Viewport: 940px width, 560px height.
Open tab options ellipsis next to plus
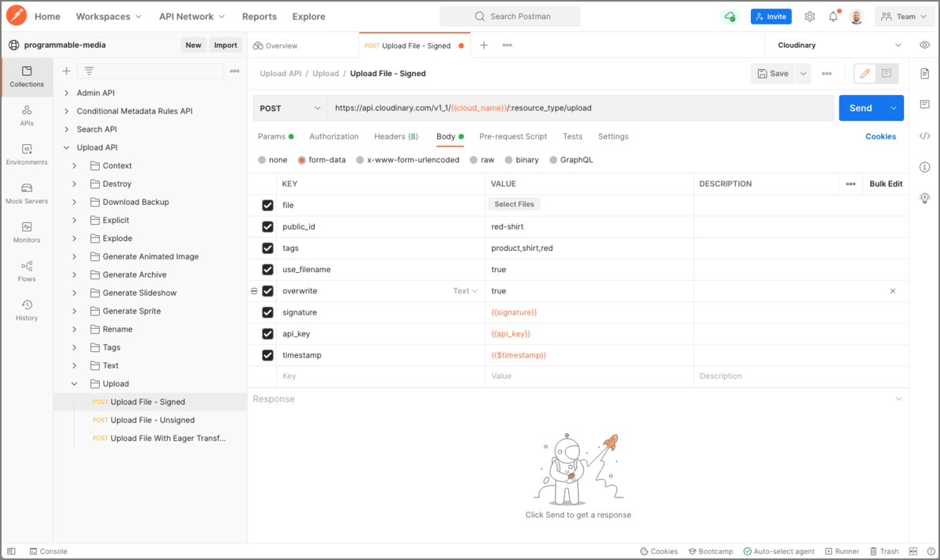pyautogui.click(x=507, y=45)
